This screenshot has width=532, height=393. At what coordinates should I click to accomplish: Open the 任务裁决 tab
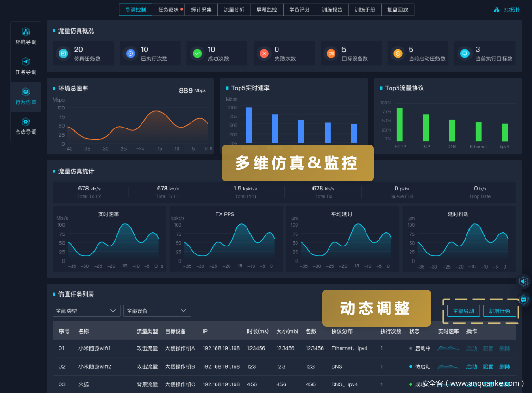coord(168,10)
